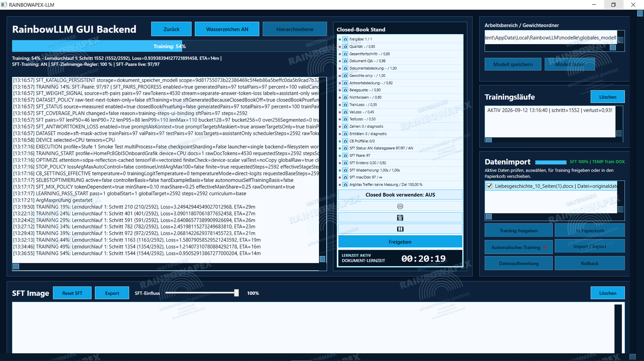Viewport: 644px width, 361px height.
Task: Click Reset SFT button
Action: click(72, 293)
